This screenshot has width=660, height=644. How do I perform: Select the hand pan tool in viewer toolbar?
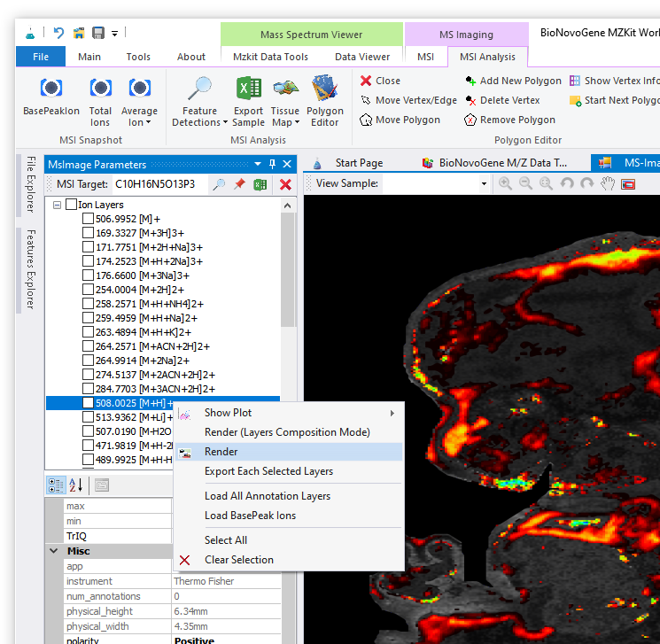point(608,183)
